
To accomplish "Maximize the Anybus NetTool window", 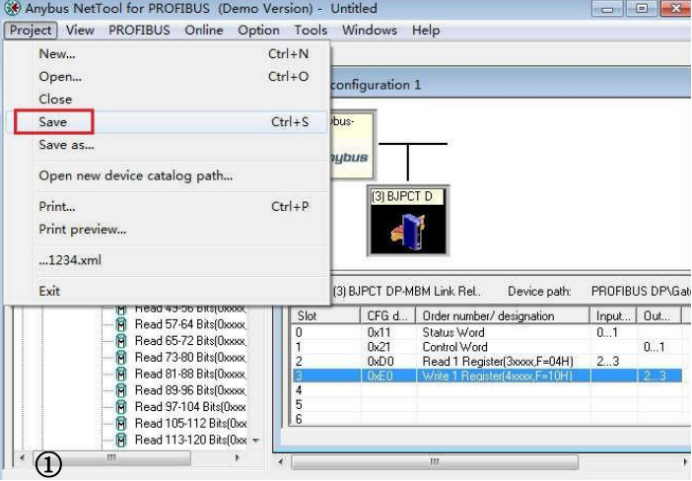I will [642, 8].
